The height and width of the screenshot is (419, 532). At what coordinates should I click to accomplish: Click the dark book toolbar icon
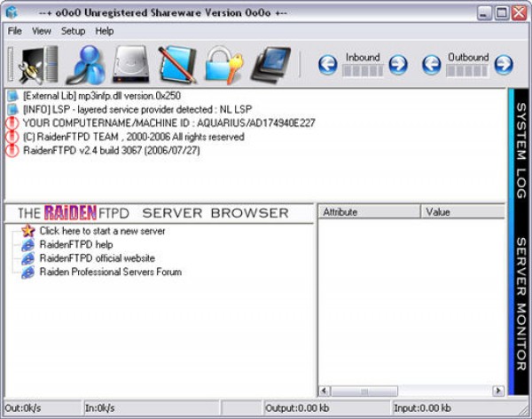pos(270,64)
